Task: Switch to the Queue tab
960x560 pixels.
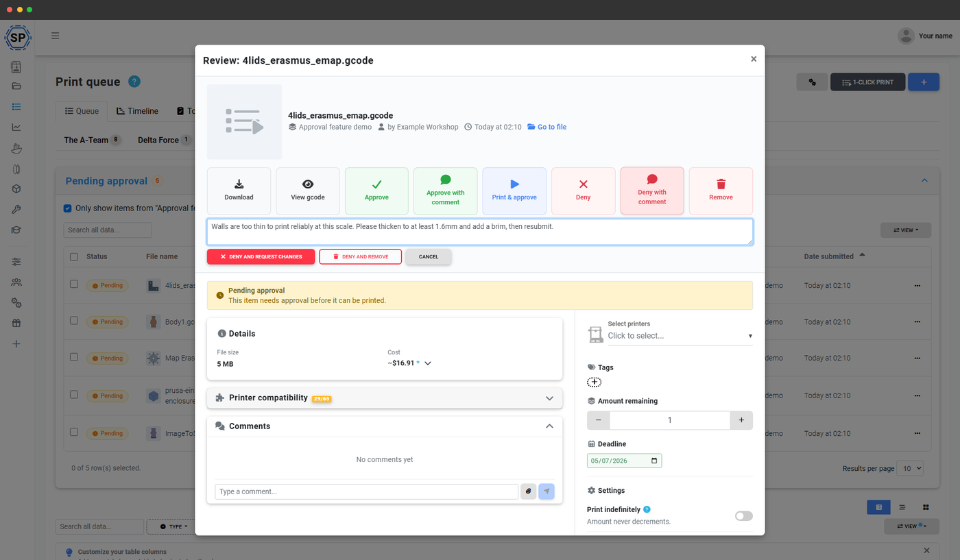Action: [82, 111]
